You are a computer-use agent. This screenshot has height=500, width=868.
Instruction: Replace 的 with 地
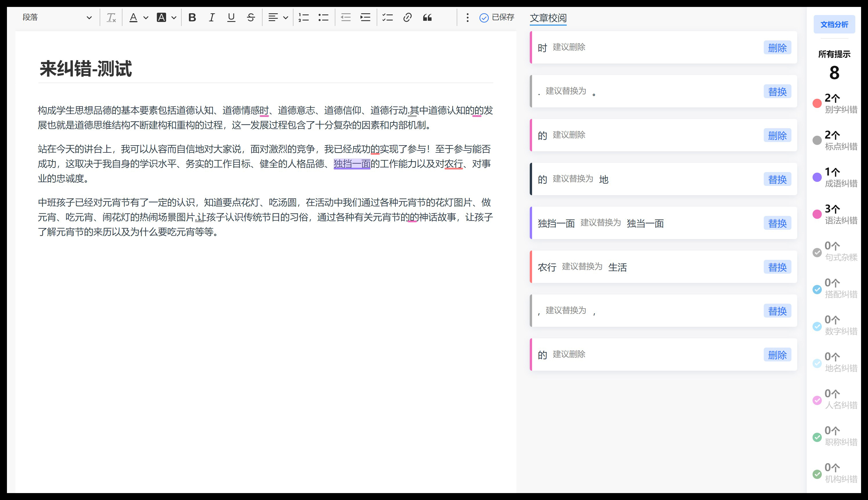pyautogui.click(x=777, y=179)
